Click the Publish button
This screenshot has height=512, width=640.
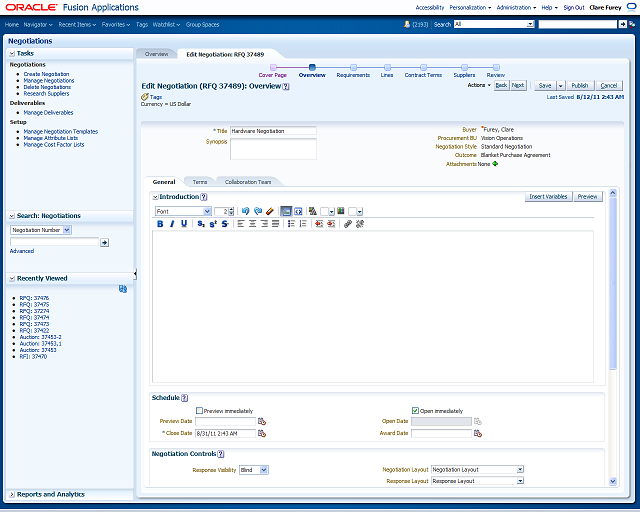click(580, 85)
